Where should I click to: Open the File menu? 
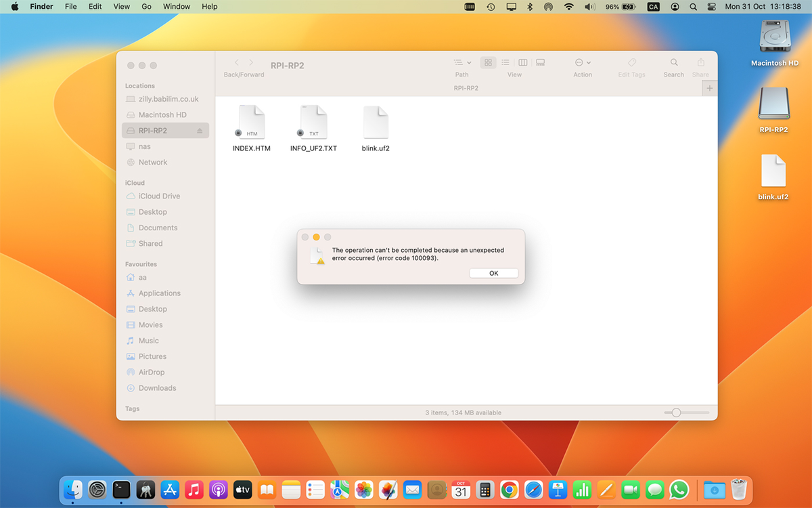70,6
